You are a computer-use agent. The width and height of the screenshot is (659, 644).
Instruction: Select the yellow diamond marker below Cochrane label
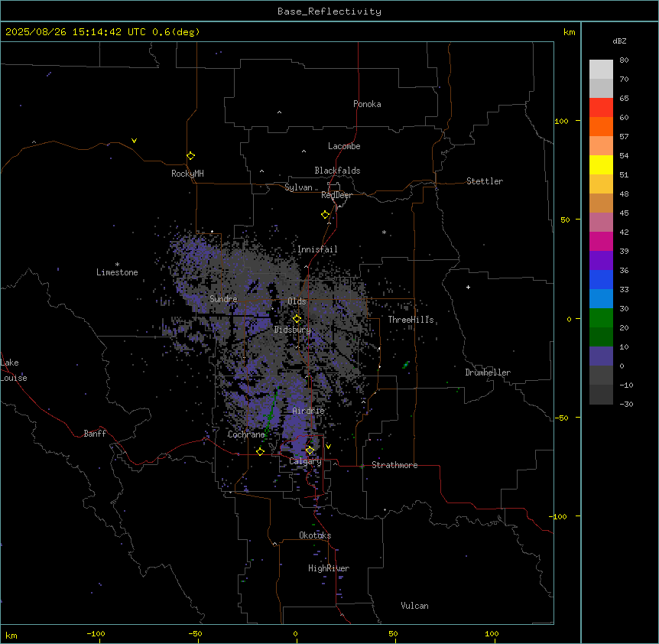pos(260,451)
